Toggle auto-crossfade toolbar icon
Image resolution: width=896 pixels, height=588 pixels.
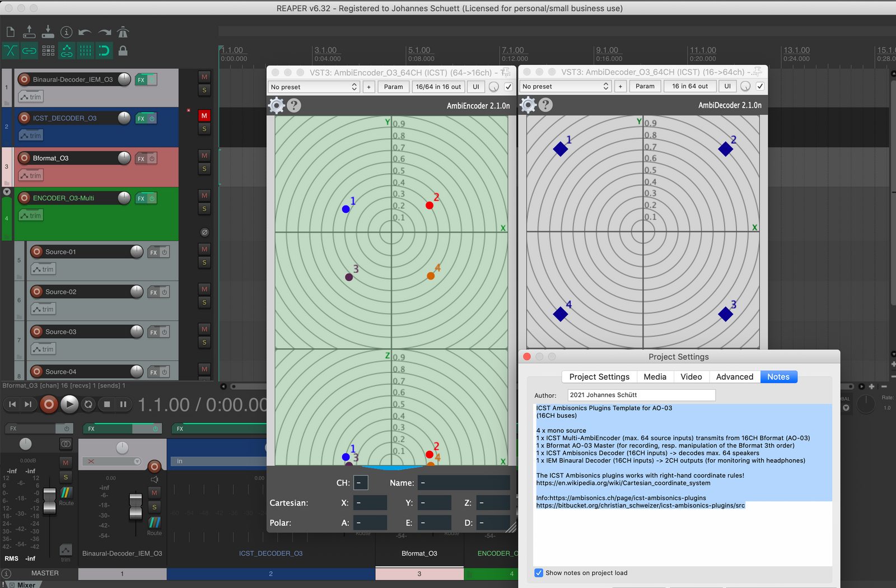coord(11,51)
